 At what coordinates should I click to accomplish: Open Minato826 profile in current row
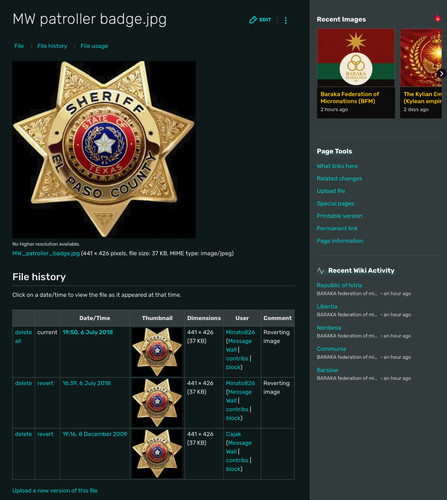pos(240,332)
